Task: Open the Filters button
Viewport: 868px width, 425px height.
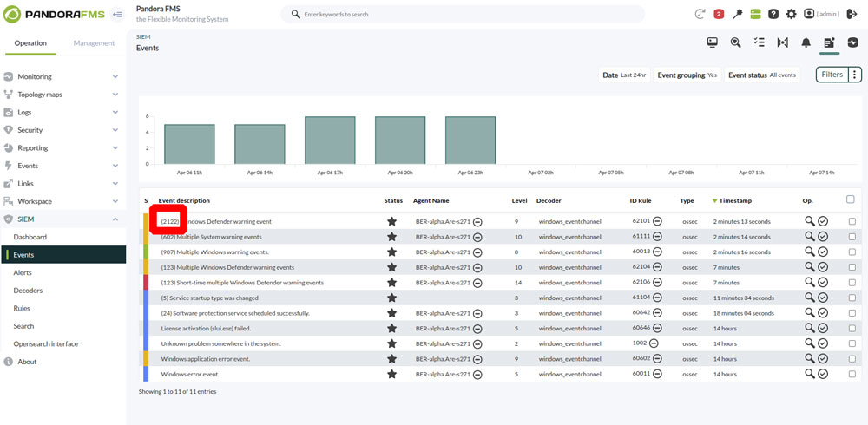Action: tap(832, 75)
